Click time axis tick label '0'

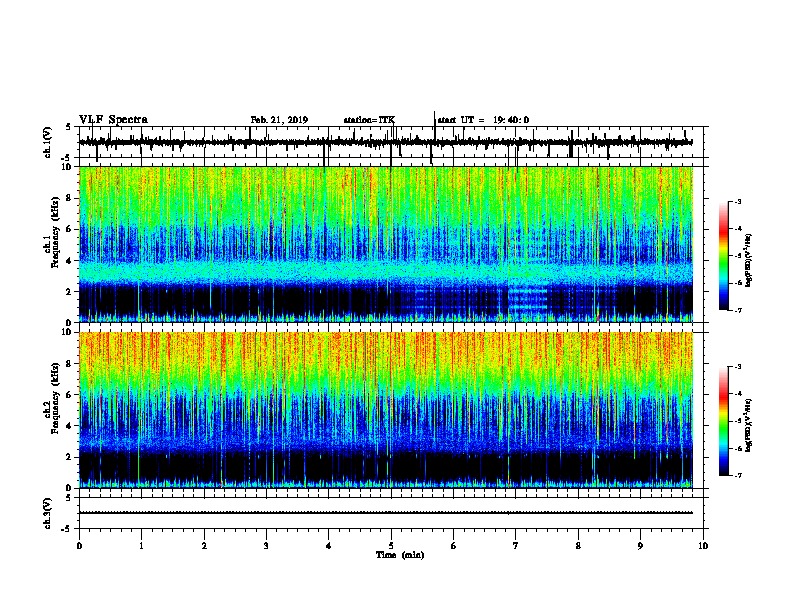[x=79, y=546]
